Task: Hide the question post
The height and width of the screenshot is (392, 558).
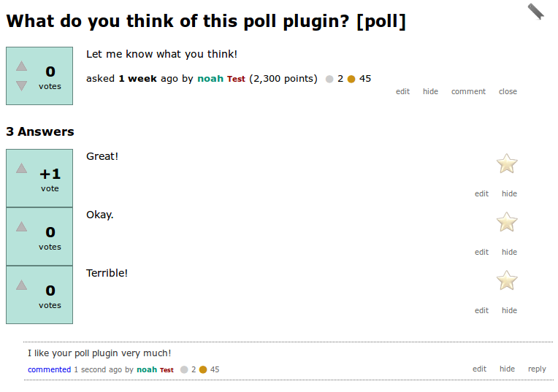Action: click(430, 91)
